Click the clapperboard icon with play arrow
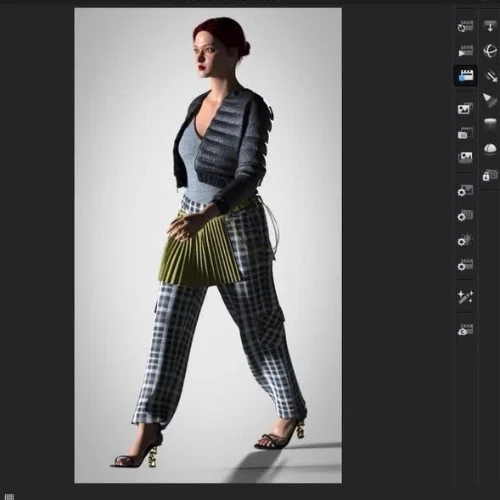This screenshot has width=500, height=500. pos(466,51)
